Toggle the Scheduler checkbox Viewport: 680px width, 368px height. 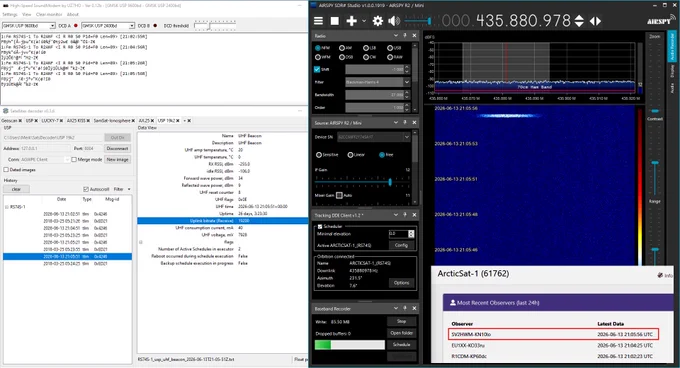[320, 226]
